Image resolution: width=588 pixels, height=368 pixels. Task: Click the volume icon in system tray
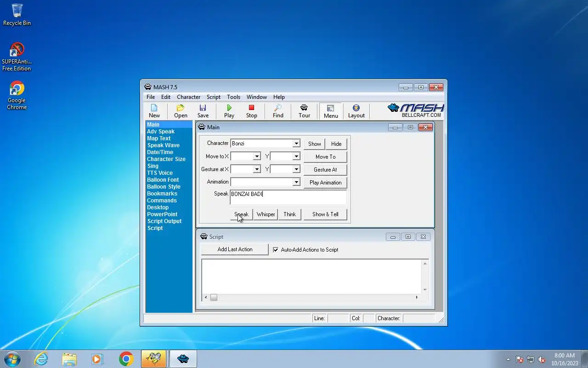click(x=542, y=359)
